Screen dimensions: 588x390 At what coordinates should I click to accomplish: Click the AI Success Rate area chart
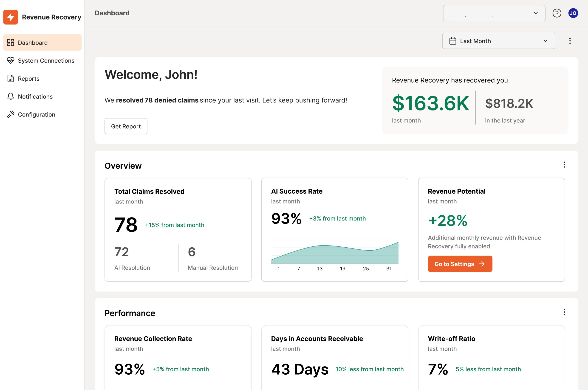[x=335, y=254]
